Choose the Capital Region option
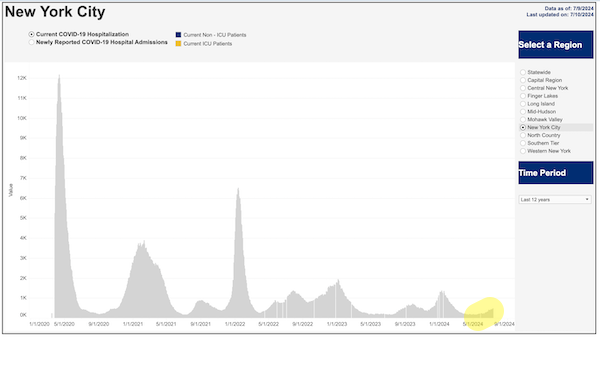600x378 pixels. tap(523, 80)
